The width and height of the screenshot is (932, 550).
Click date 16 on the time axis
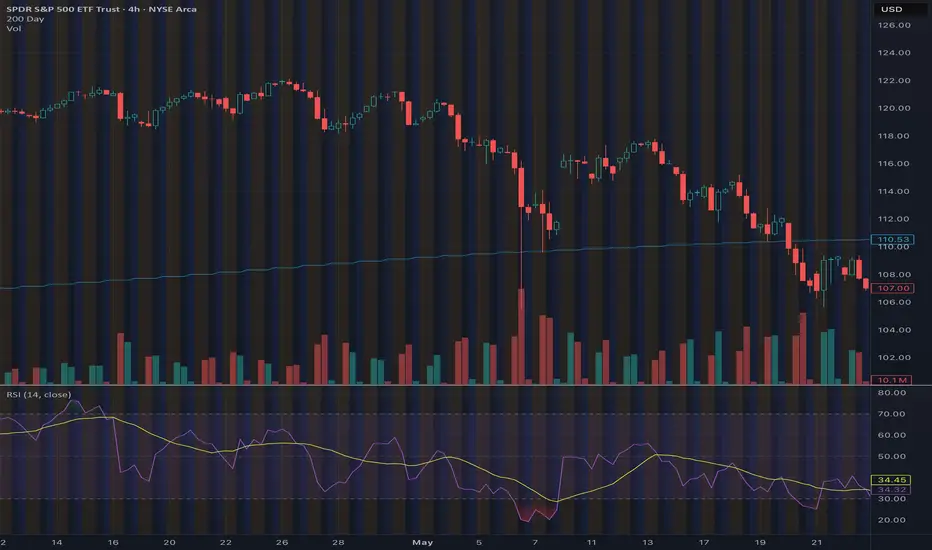pos(113,542)
